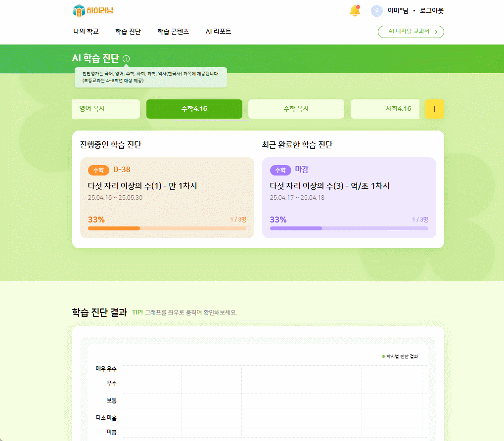Open the 학습 콘텐츠 menu

[x=173, y=32]
